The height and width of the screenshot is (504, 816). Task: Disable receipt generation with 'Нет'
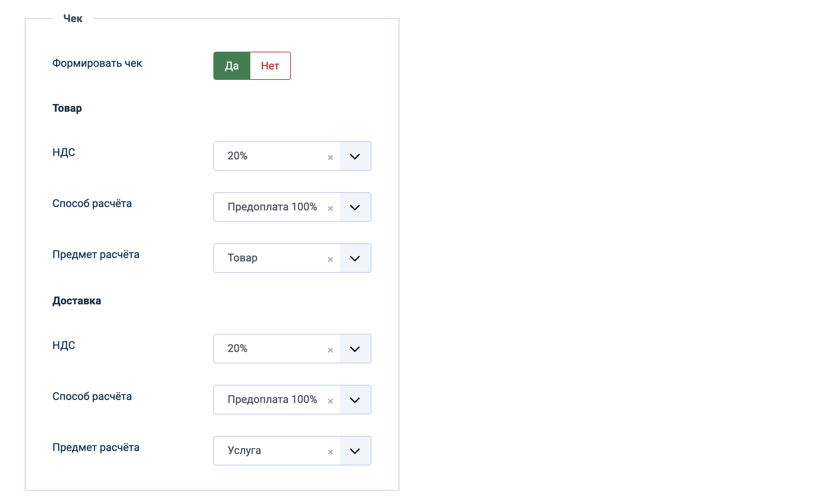[x=270, y=66]
